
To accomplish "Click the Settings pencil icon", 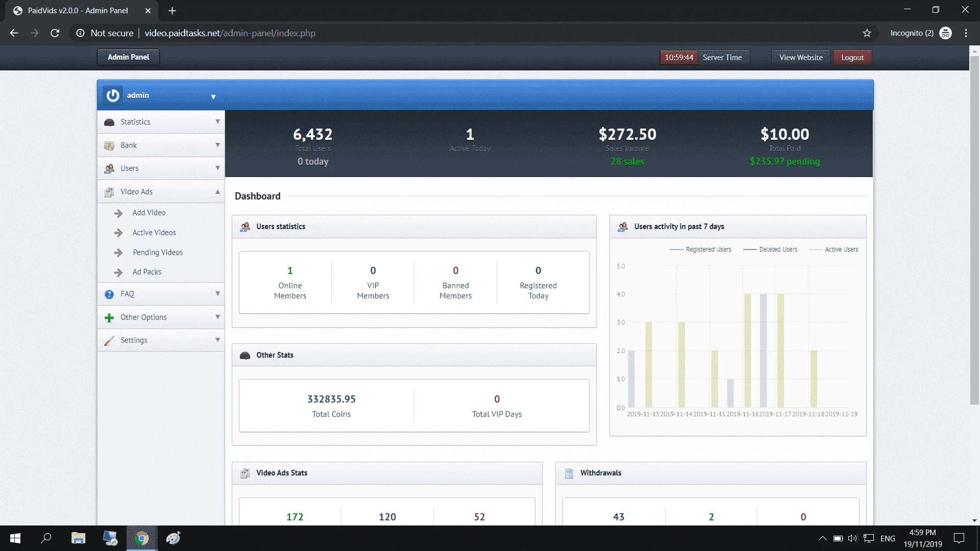I will 109,341.
